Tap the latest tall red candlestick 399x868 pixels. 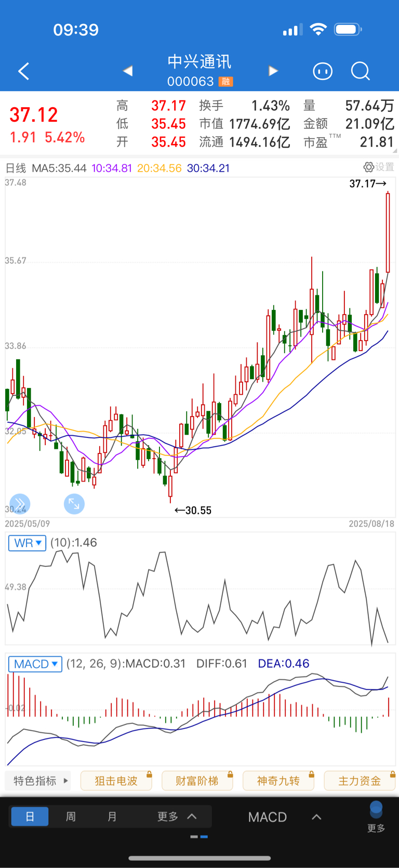(x=388, y=232)
